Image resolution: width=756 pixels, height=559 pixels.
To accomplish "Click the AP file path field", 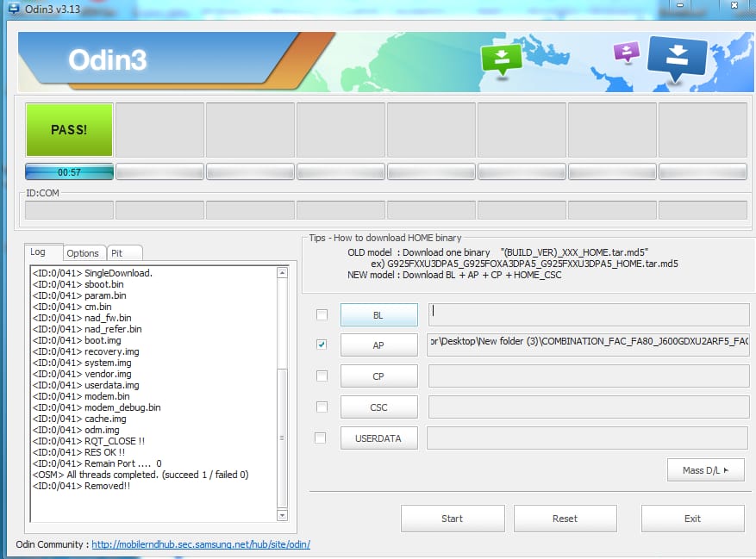I will tap(589, 344).
